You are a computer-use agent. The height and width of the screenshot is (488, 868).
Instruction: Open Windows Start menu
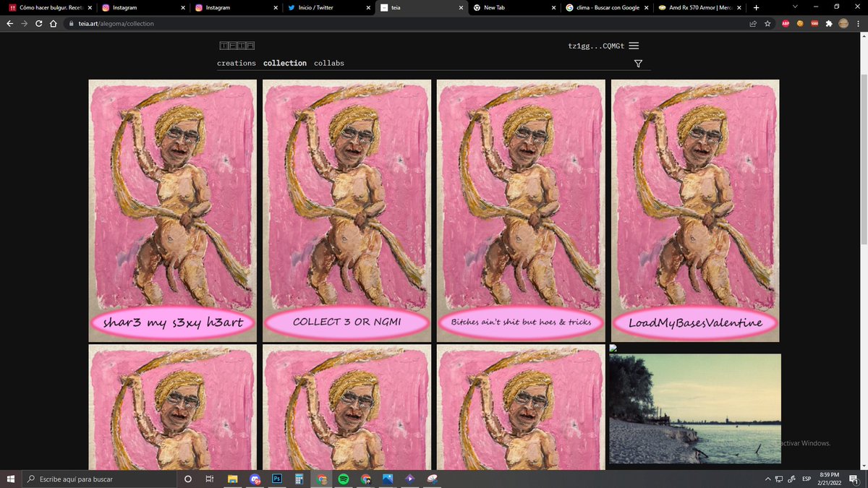point(10,479)
